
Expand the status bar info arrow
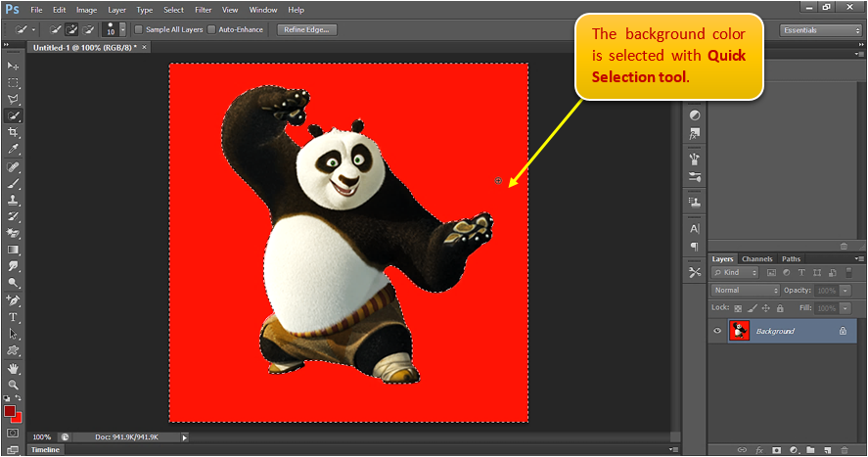click(x=185, y=437)
